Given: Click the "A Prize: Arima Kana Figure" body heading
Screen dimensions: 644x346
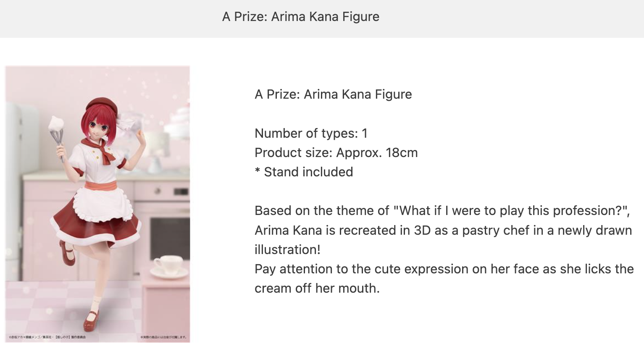Looking at the screenshot, I should [333, 94].
